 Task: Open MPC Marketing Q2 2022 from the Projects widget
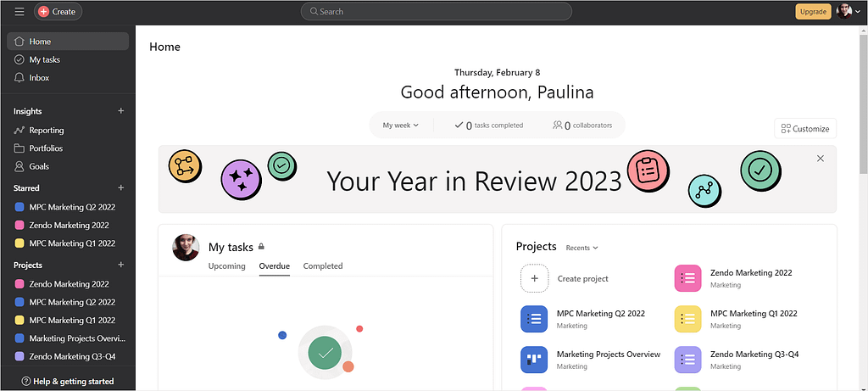click(x=601, y=314)
